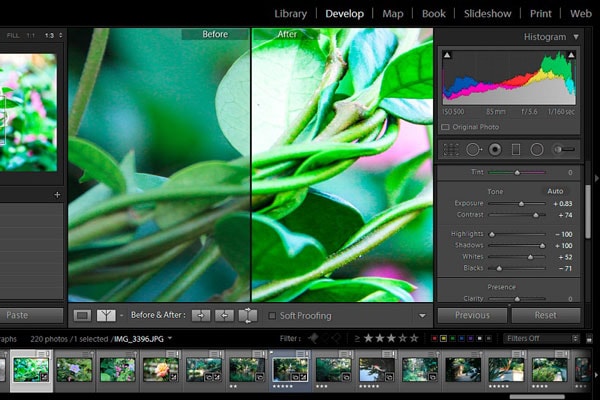Open the Filters Off dropdown
Viewport: 600px width, 400px height.
(541, 339)
